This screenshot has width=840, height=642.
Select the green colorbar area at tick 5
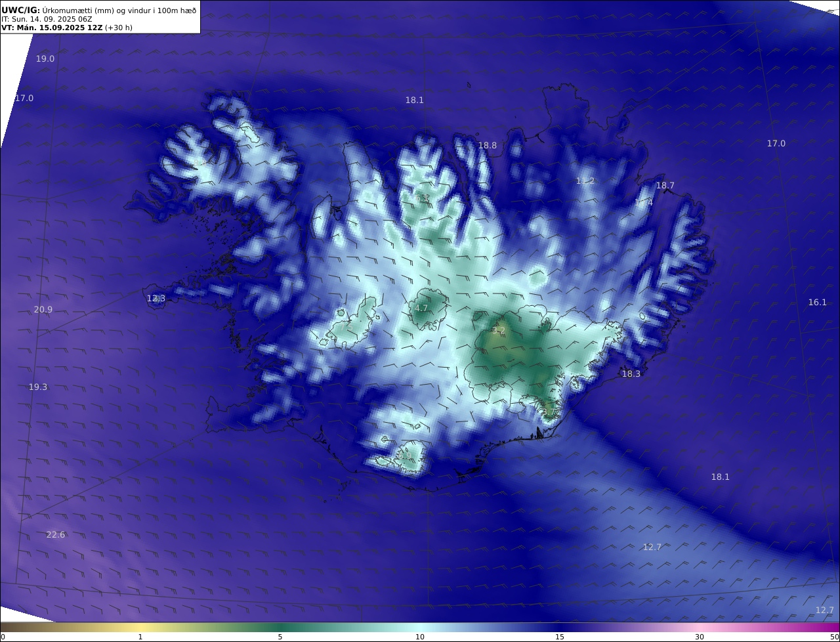coord(280,627)
